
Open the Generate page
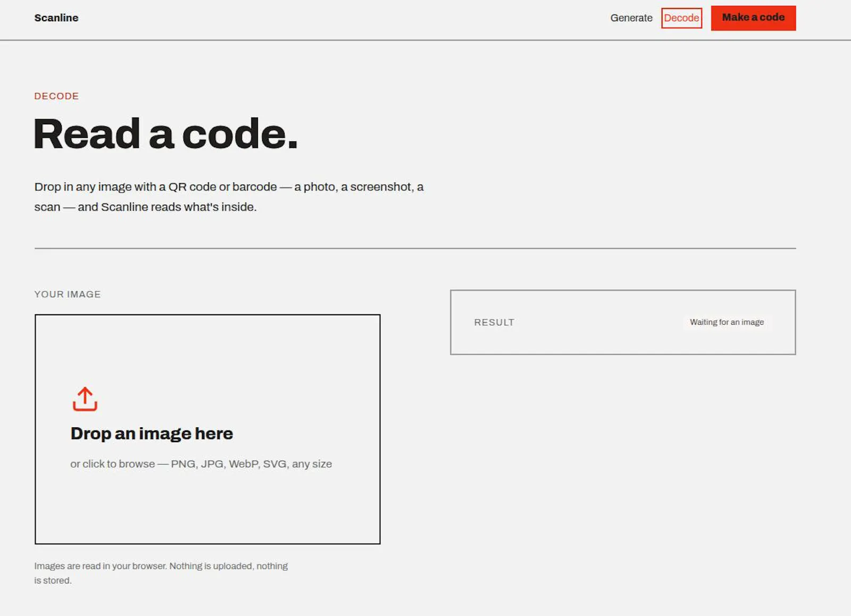point(631,18)
